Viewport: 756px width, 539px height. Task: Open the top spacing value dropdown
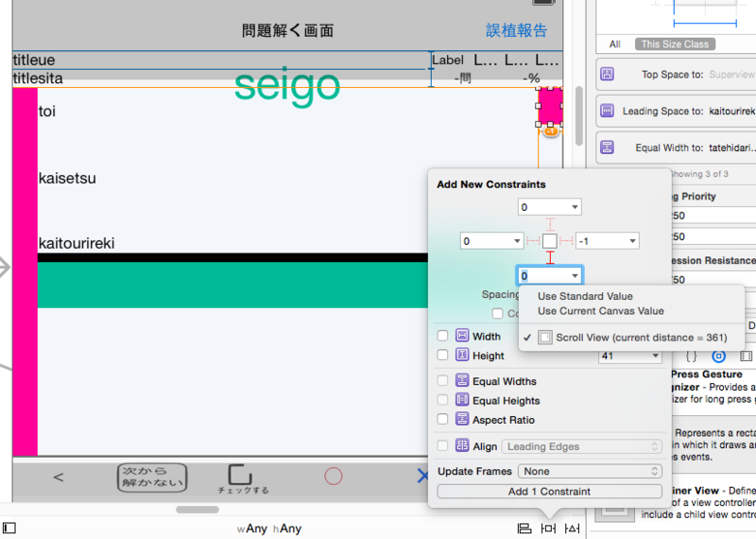click(575, 207)
